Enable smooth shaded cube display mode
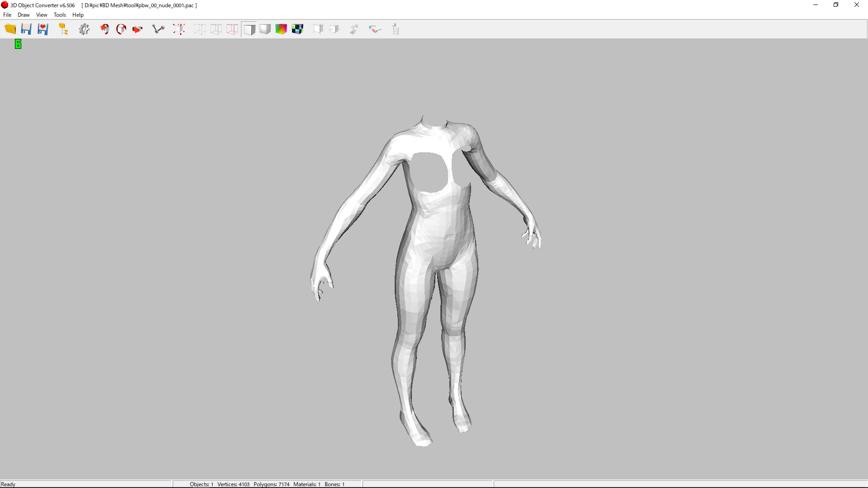Viewport: 868px width, 488px height. tap(265, 29)
